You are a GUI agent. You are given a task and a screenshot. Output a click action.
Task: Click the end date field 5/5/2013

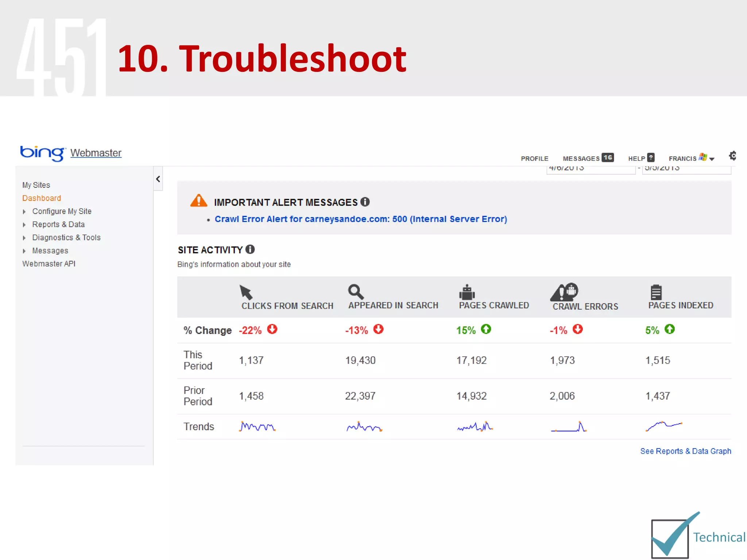click(x=686, y=170)
